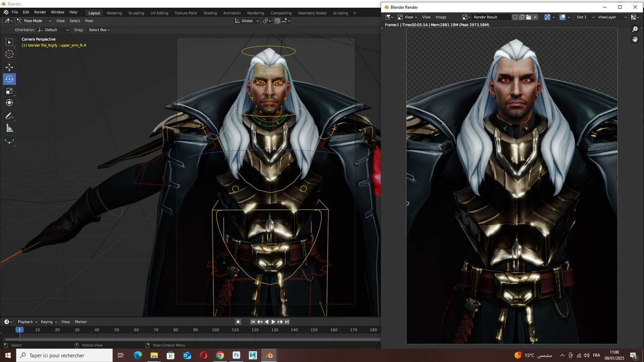Open the Render menu

click(x=40, y=12)
